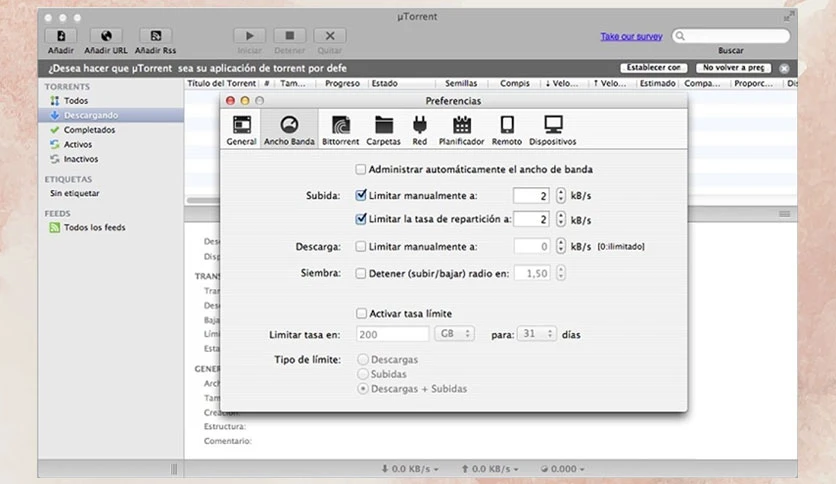836x484 pixels.
Task: Click Limitar tasa en 200 field
Action: tap(392, 334)
